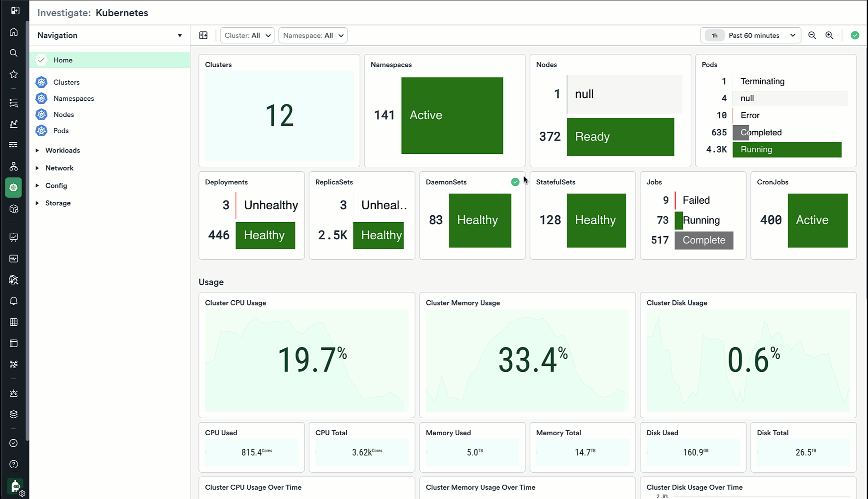Open the window panel icon in sidebar

(x=14, y=343)
